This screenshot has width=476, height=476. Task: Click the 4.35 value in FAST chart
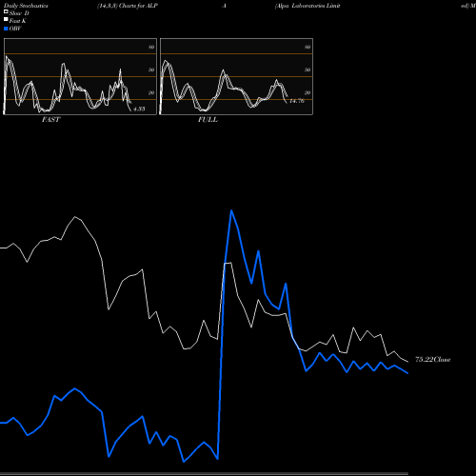tap(139, 109)
